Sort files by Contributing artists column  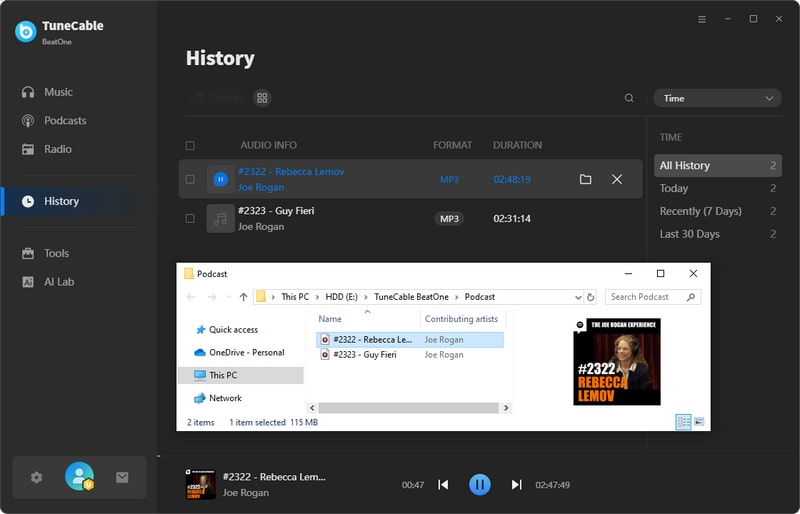(461, 319)
